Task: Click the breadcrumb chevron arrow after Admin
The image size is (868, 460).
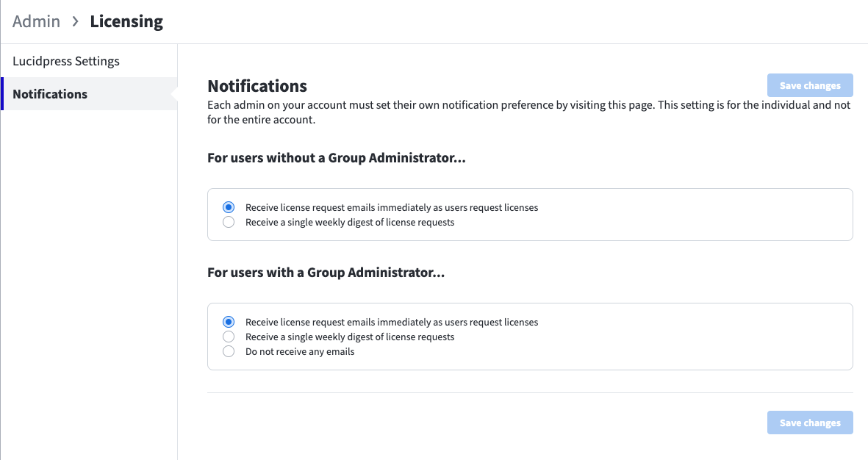Action: coord(75,21)
